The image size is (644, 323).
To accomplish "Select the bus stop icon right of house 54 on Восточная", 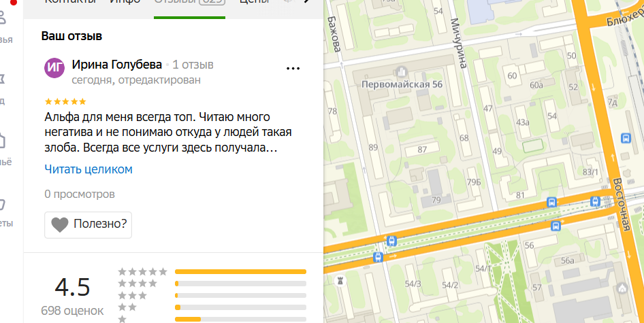I will tap(626, 137).
